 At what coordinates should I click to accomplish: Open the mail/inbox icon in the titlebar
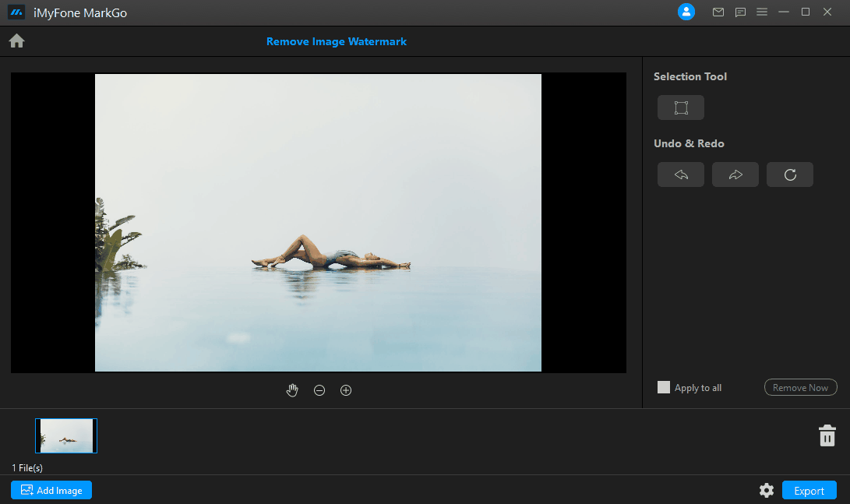click(x=718, y=12)
